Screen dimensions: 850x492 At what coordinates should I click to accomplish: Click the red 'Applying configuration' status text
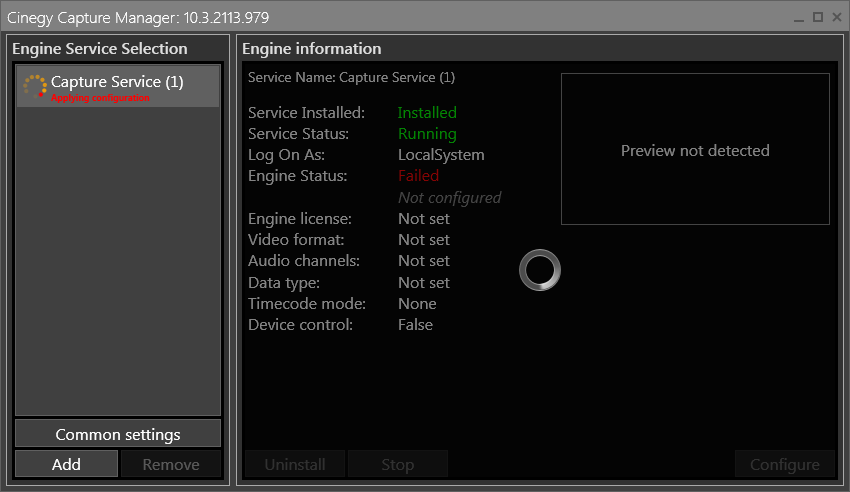[100, 98]
